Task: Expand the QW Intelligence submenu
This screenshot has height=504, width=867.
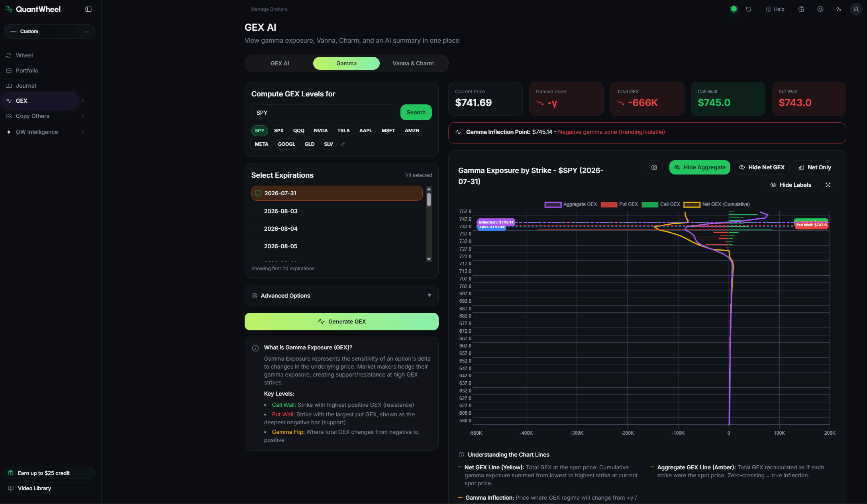Action: click(82, 132)
